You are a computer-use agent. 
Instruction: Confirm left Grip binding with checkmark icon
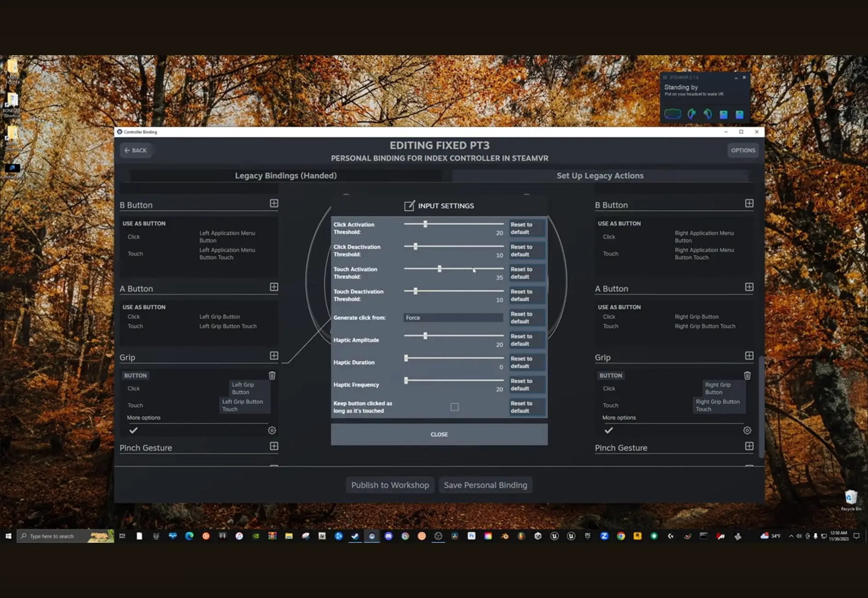pos(133,431)
